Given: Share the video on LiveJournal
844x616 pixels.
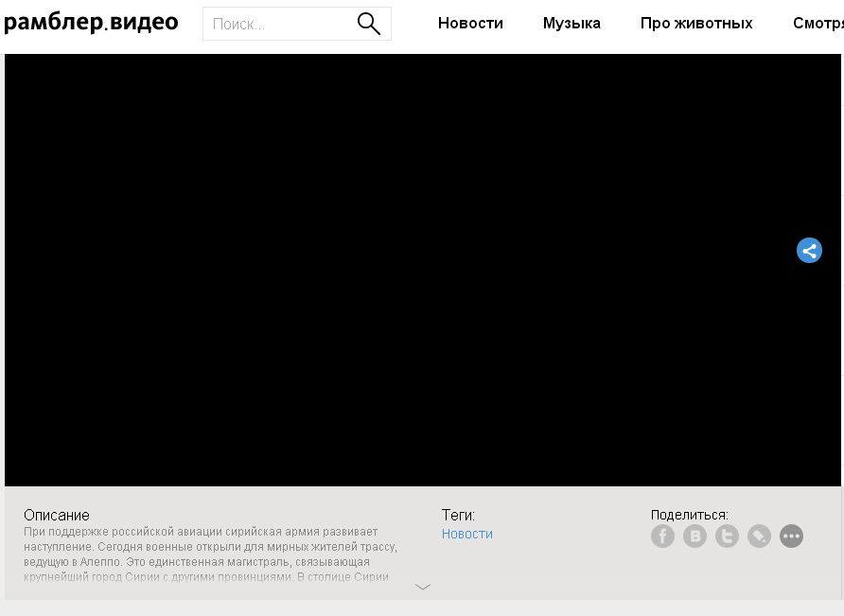Looking at the screenshot, I should (759, 537).
